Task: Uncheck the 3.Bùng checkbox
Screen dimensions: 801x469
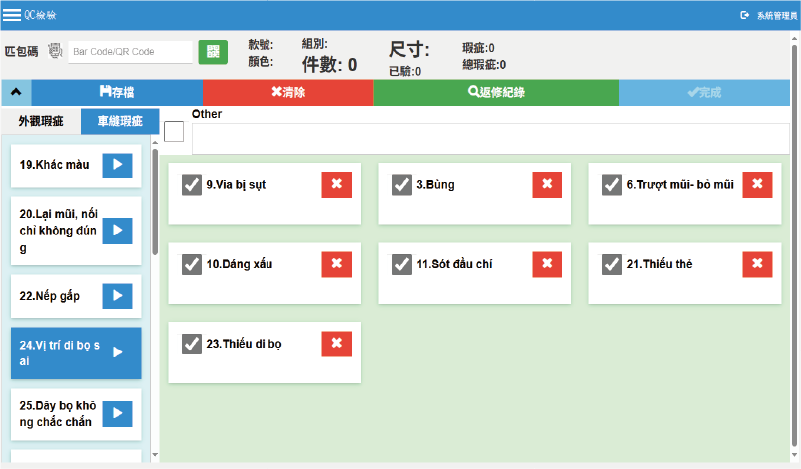Action: pyautogui.click(x=402, y=185)
